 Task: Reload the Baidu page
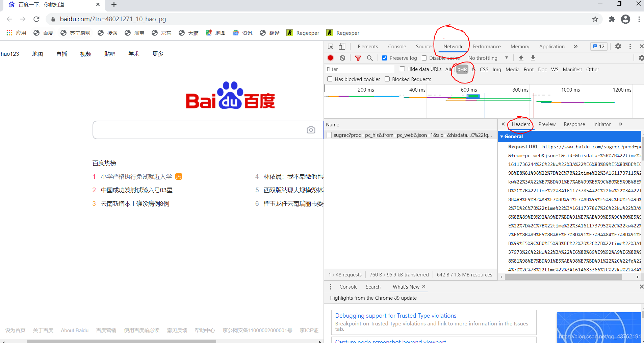coord(36,19)
